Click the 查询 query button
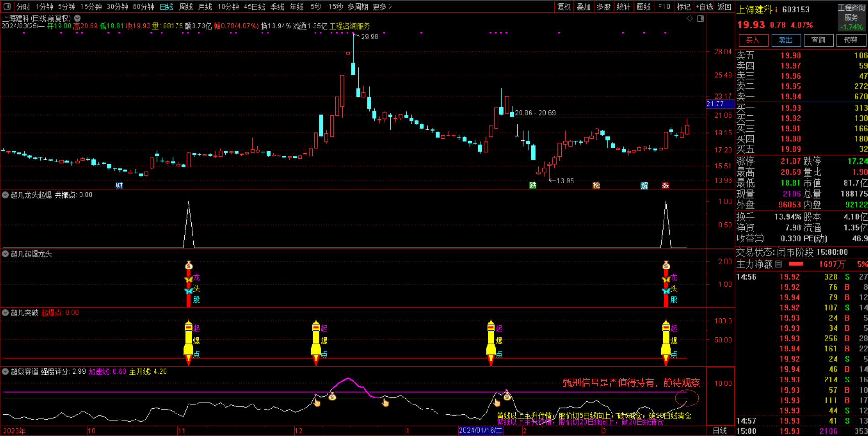Image resolution: width=868 pixels, height=436 pixels. click(x=818, y=40)
